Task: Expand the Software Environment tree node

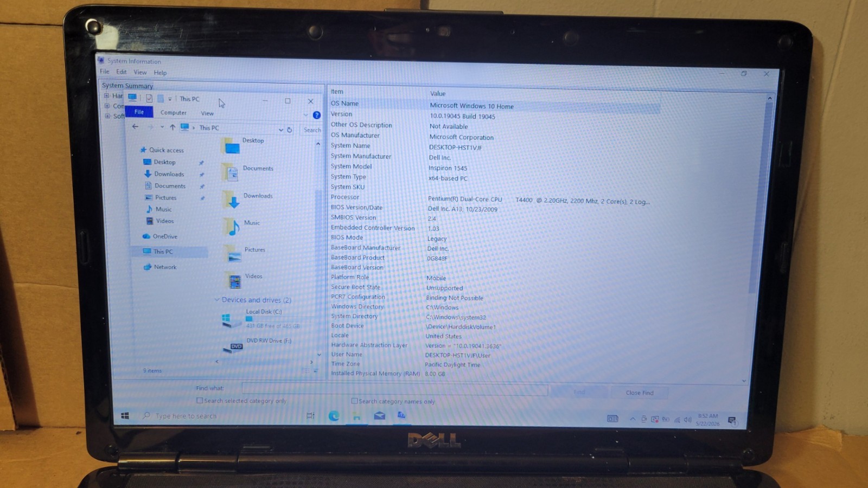Action: coord(107,116)
